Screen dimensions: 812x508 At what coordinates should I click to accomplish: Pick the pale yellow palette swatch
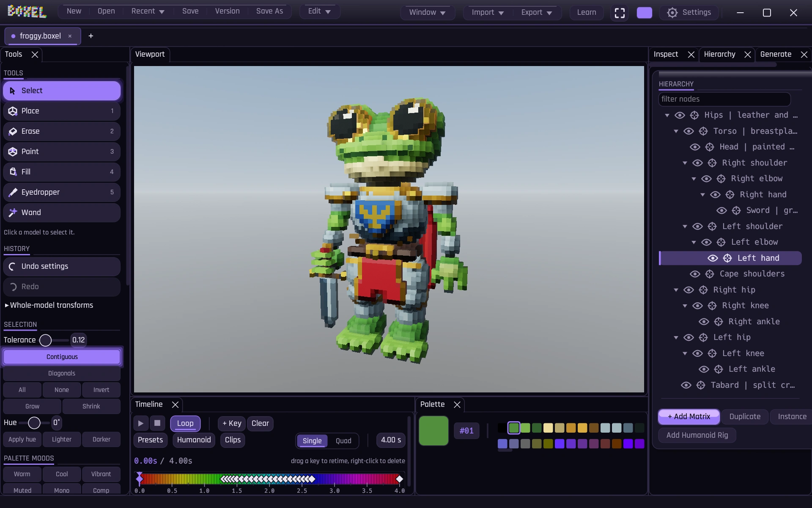pos(548,428)
